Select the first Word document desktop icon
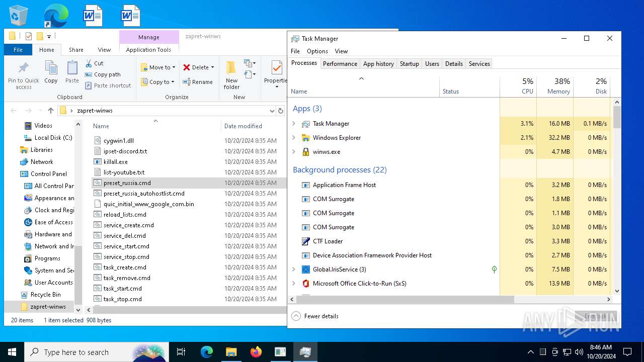The image size is (644, 362). (x=93, y=16)
